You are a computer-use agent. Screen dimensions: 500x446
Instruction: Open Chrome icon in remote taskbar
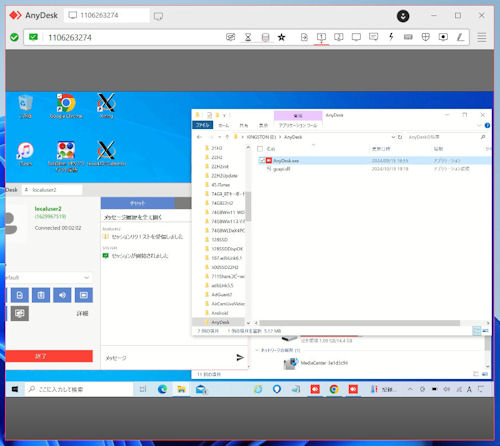pos(334,389)
